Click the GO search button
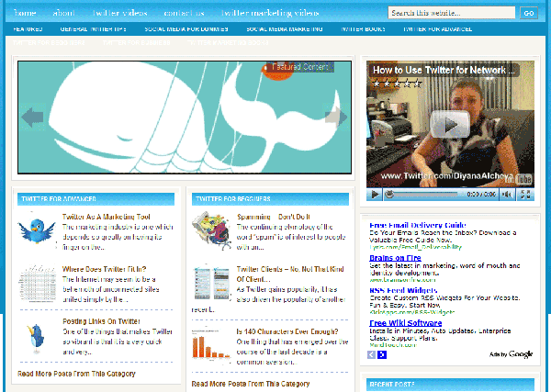Viewport: 551px width, 392px height. point(529,14)
